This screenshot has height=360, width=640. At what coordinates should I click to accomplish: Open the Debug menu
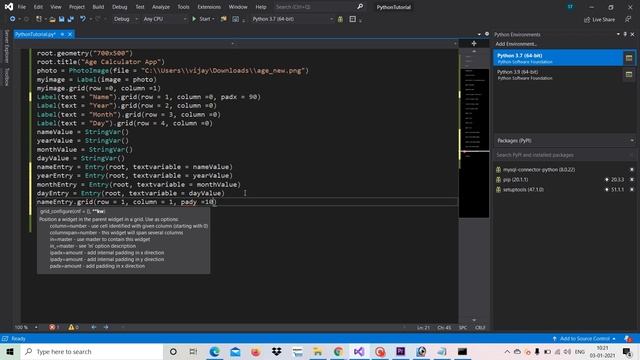tap(120, 7)
